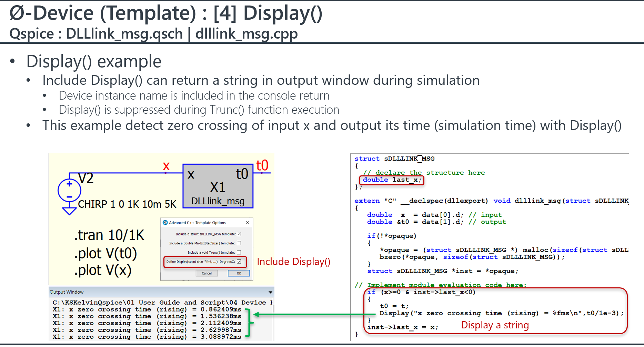Click the red x net label
This screenshot has height=347, width=644.
pyautogui.click(x=166, y=166)
